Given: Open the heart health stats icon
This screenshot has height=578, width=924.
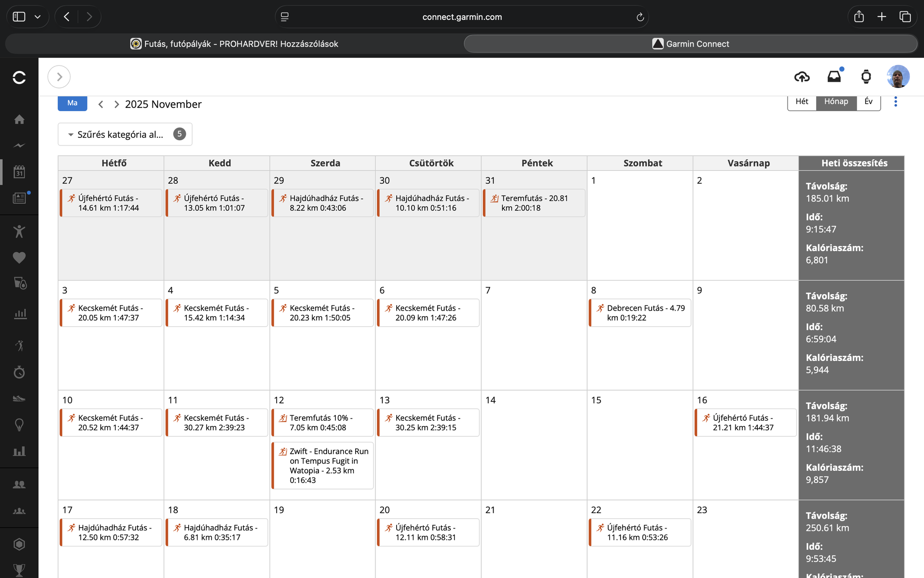Looking at the screenshot, I should coord(19,257).
